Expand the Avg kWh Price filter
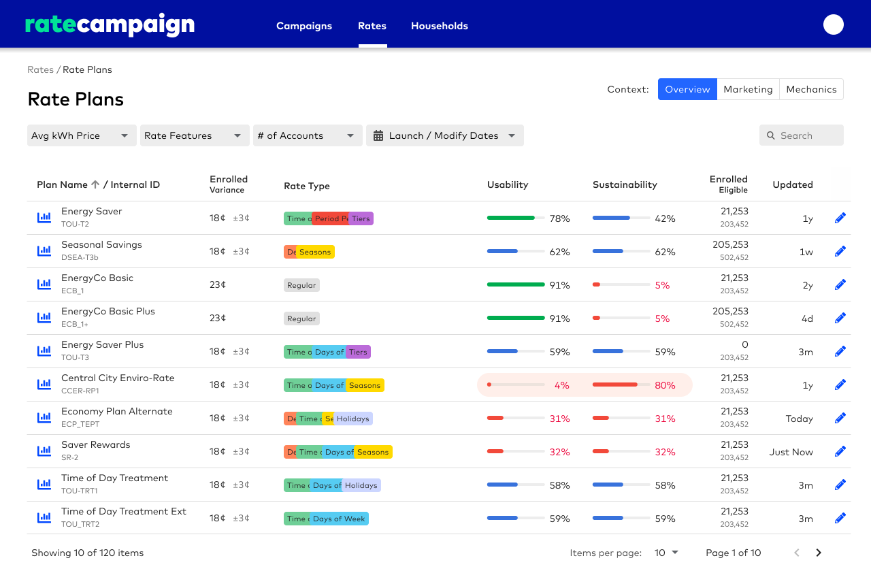 pyautogui.click(x=81, y=135)
